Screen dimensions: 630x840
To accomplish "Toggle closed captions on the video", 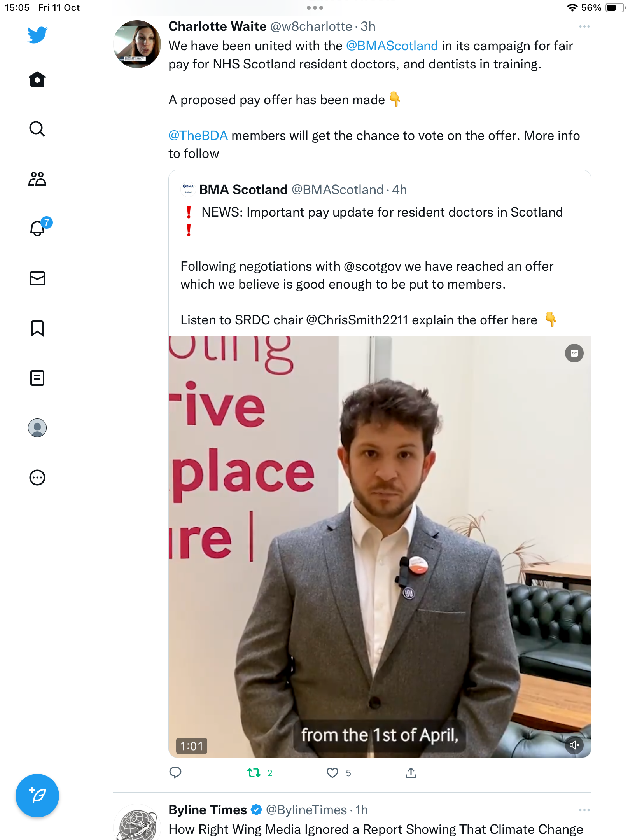I will [x=574, y=353].
